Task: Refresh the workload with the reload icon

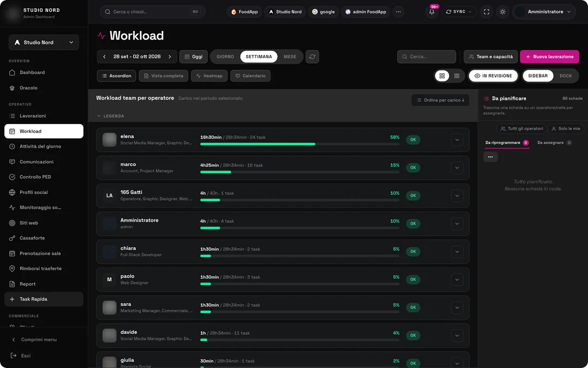Action: point(312,57)
